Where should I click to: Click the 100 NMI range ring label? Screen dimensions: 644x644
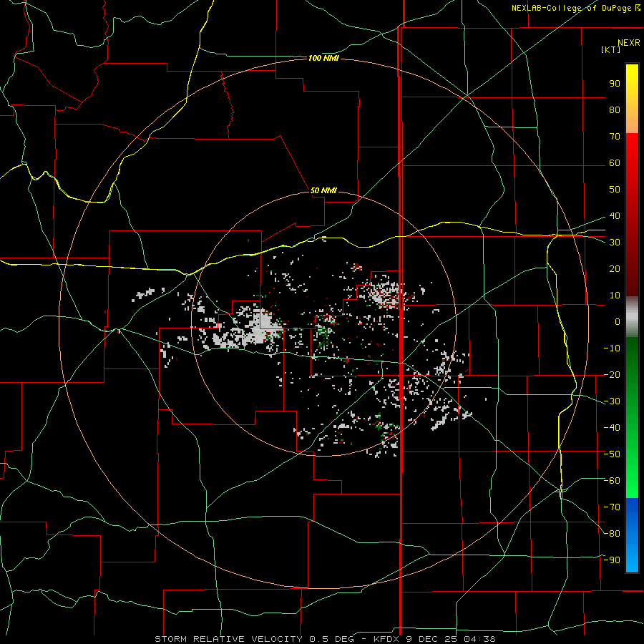(323, 59)
